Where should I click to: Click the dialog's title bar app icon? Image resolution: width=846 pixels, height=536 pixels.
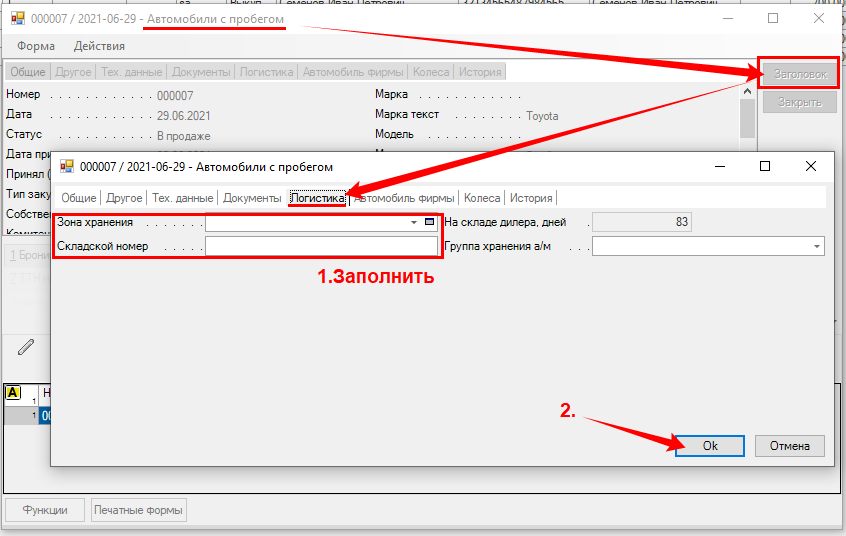coord(68,167)
